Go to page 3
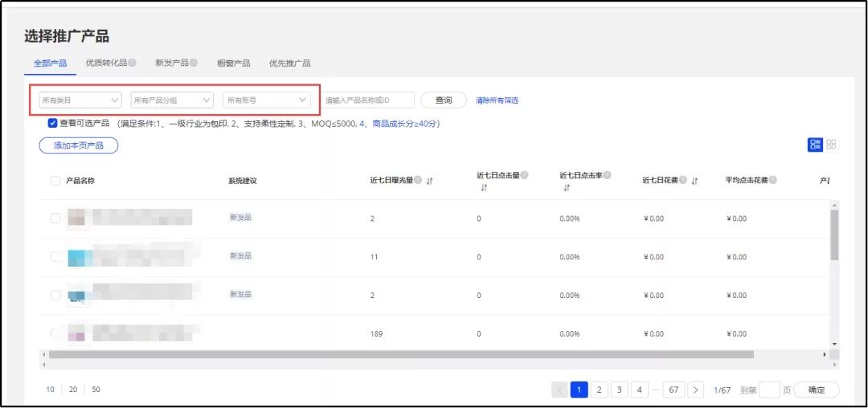This screenshot has width=868, height=408. click(x=619, y=390)
